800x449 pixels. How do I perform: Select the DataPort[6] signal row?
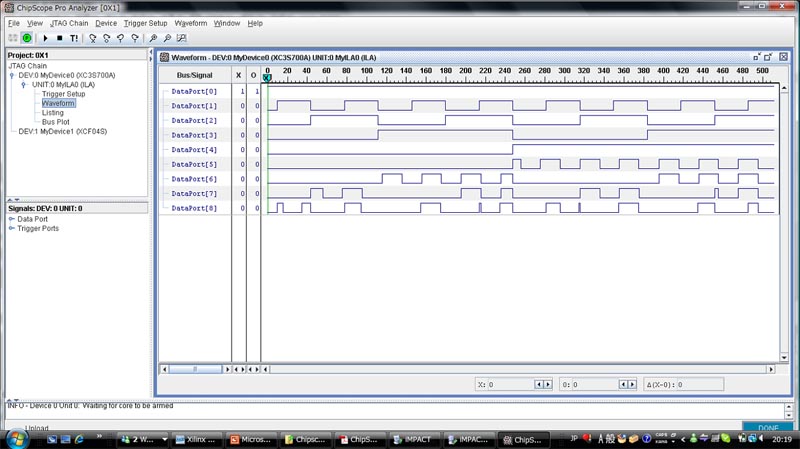click(x=194, y=179)
